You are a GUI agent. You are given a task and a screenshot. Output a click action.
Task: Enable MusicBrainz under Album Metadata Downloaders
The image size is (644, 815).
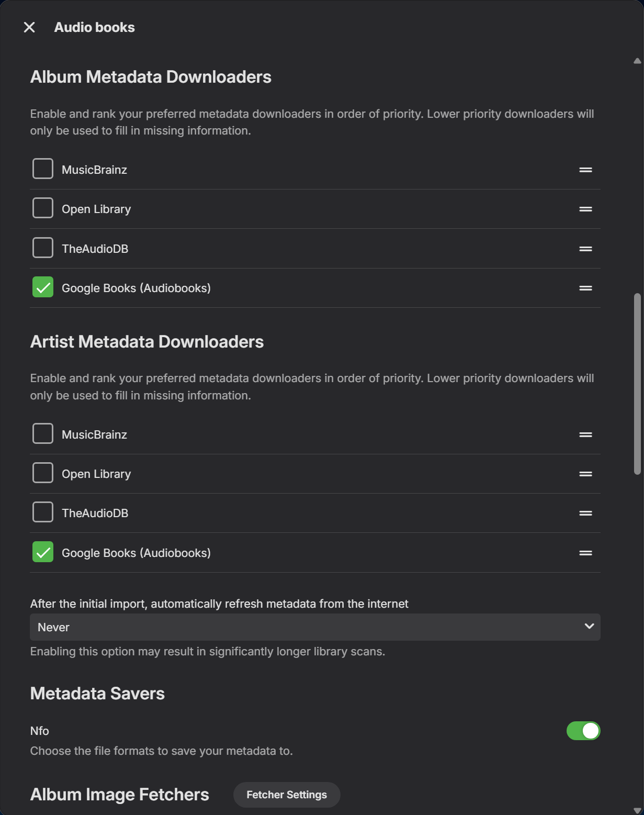43,169
